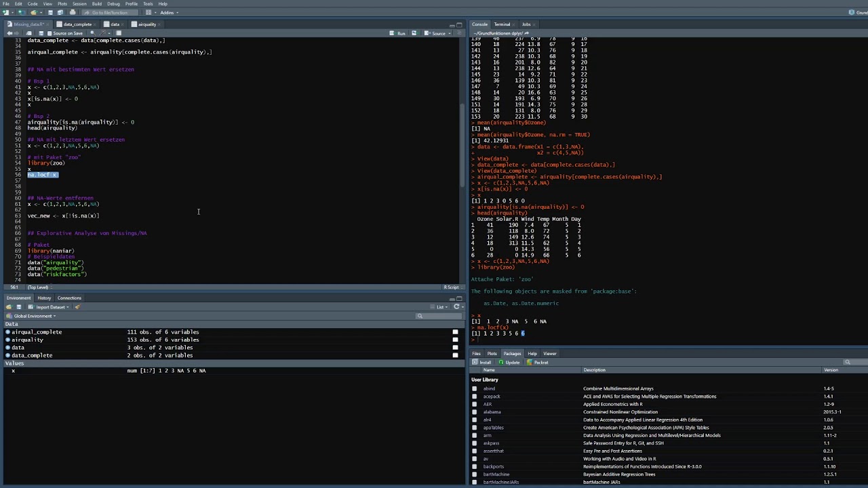Image resolution: width=868 pixels, height=488 pixels.
Task: Click the backports package name link
Action: (494, 466)
